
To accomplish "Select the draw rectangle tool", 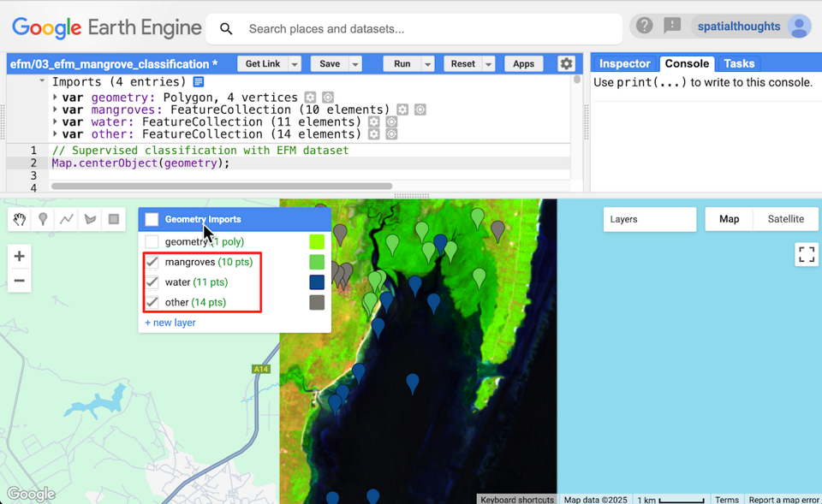I will pos(113,220).
